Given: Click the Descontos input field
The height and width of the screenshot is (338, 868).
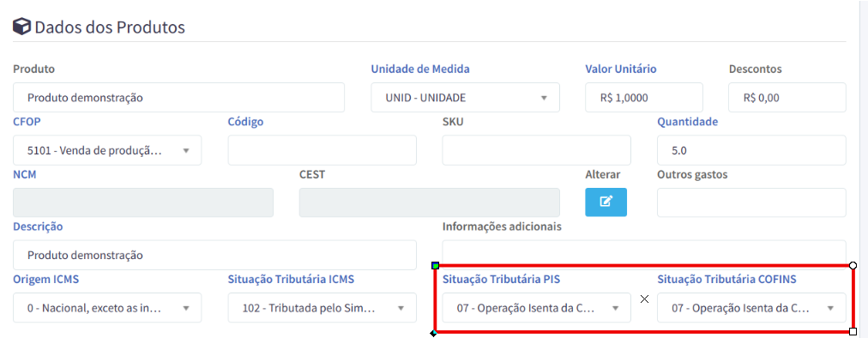Looking at the screenshot, I should [x=787, y=98].
